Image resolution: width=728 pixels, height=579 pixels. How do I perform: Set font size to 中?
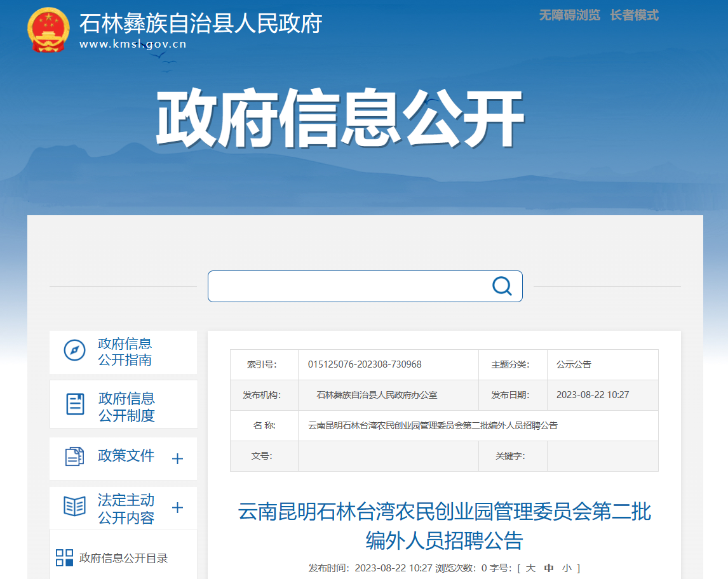coord(549,568)
